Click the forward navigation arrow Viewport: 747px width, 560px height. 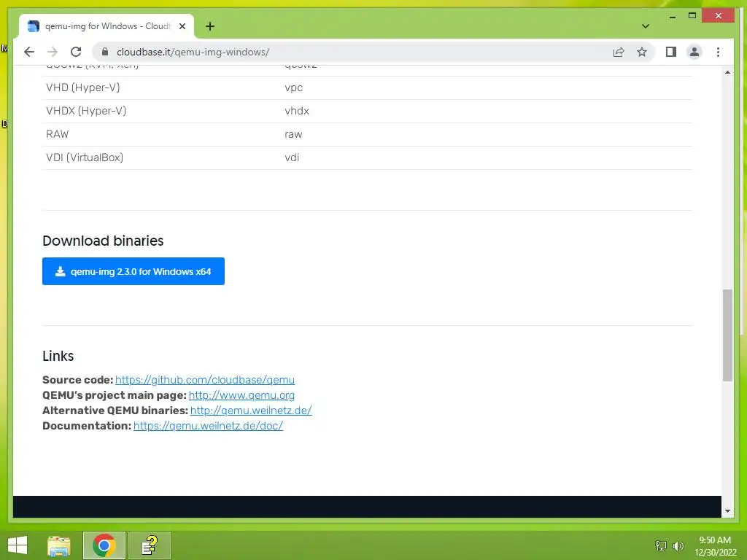[x=53, y=52]
